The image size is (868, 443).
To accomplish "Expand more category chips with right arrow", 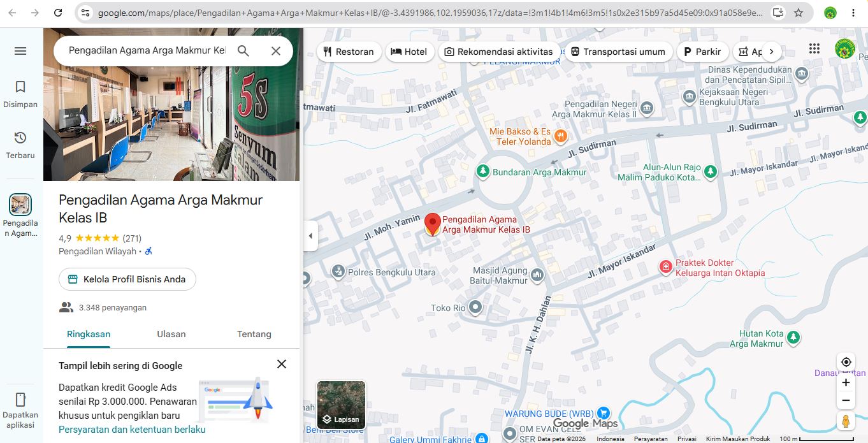I will pyautogui.click(x=771, y=52).
